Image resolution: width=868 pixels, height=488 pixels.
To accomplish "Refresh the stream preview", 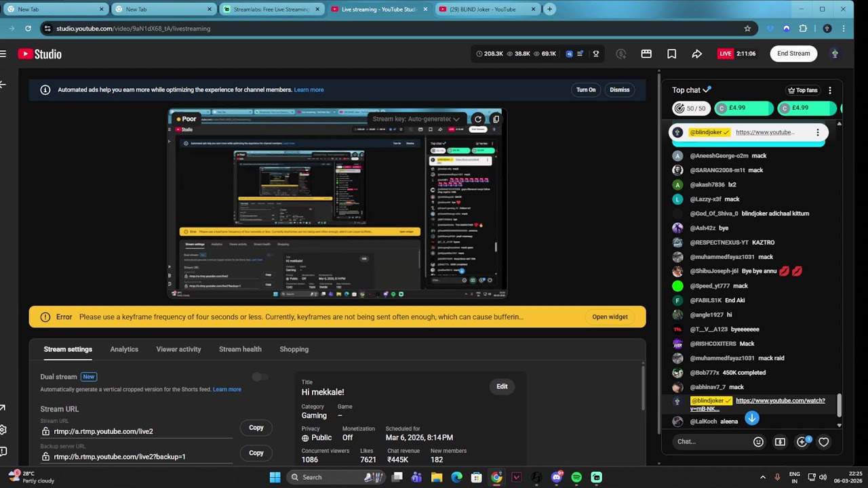I will tap(478, 119).
